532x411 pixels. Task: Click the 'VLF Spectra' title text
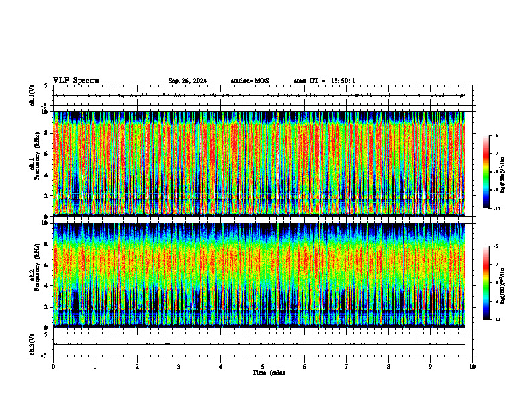coord(76,81)
